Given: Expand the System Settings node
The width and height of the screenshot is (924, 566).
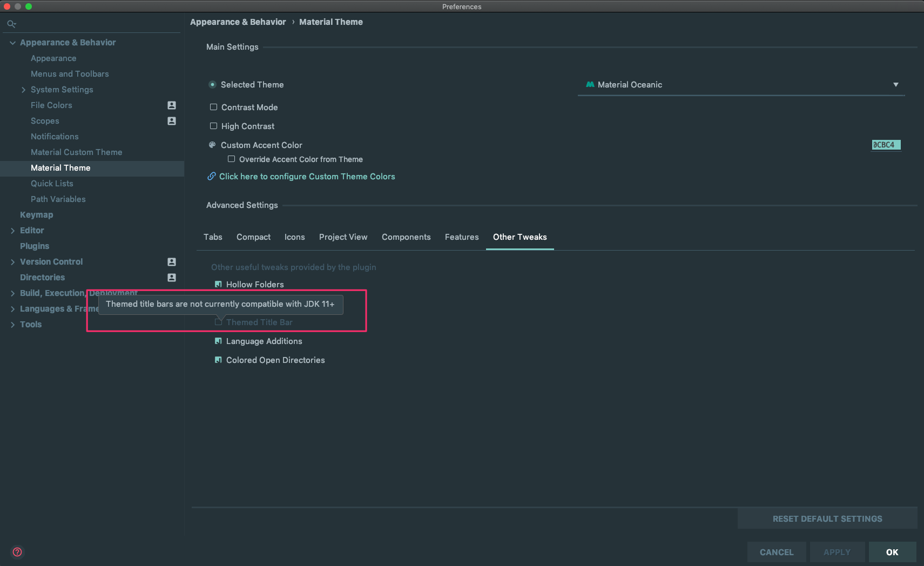Looking at the screenshot, I should [23, 90].
